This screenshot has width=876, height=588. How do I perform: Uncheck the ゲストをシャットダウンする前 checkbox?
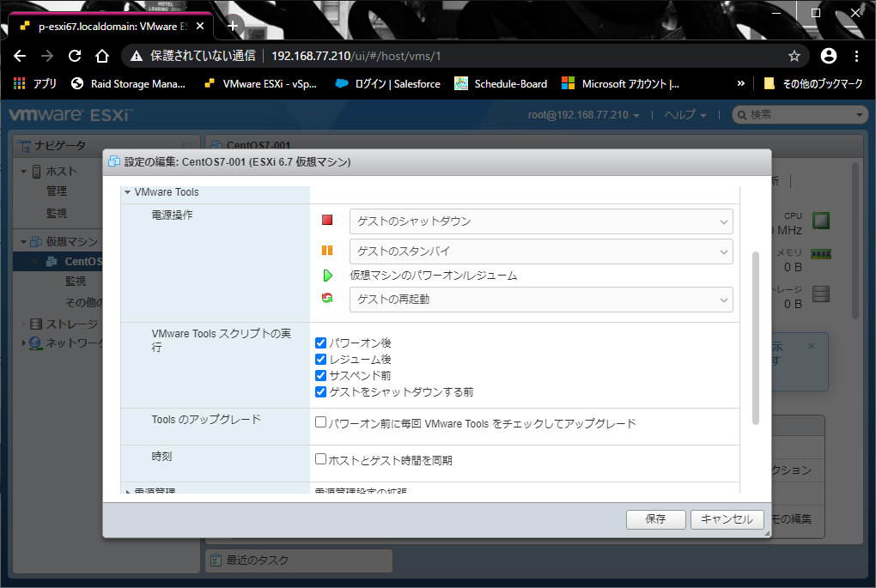[x=320, y=391]
